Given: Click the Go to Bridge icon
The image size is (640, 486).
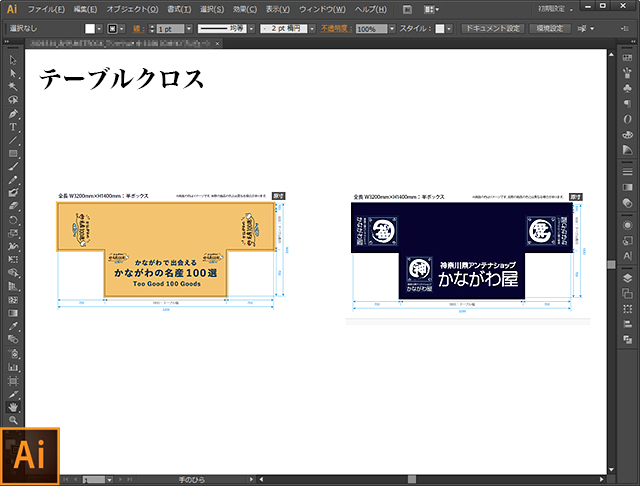Looking at the screenshot, I should coord(407,9).
